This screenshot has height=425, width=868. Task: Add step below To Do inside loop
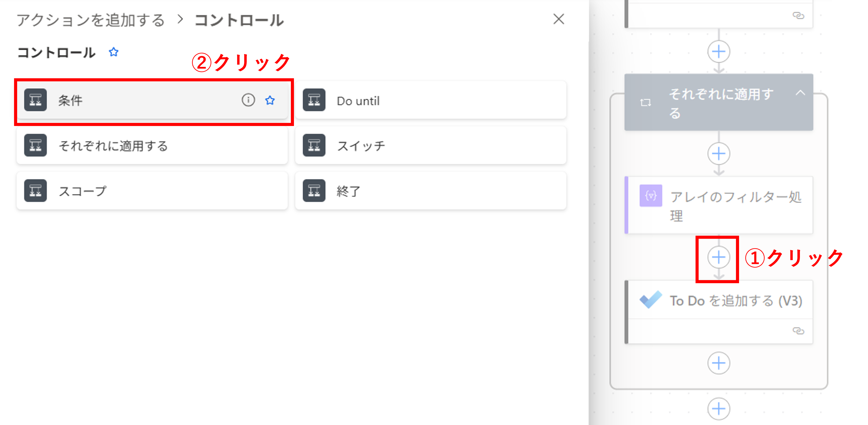click(x=719, y=363)
